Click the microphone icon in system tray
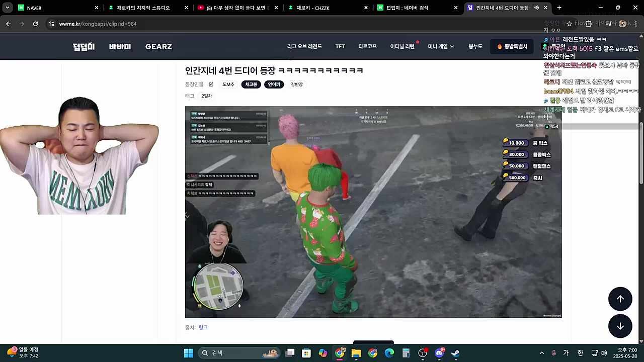This screenshot has width=644, height=362. click(x=554, y=353)
